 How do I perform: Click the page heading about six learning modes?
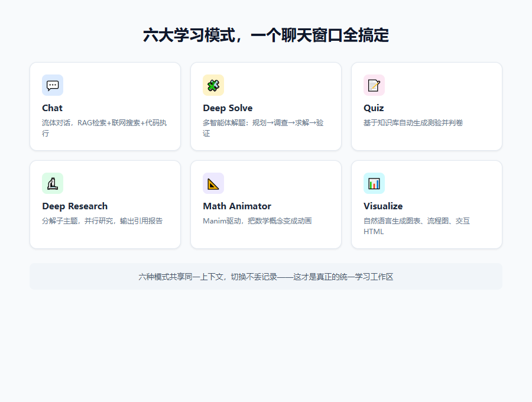click(266, 35)
